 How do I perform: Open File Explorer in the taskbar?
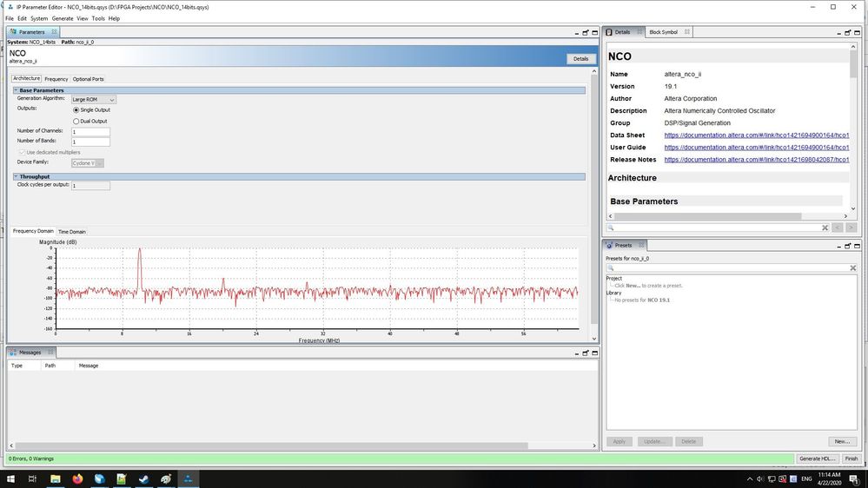pyautogui.click(x=54, y=478)
